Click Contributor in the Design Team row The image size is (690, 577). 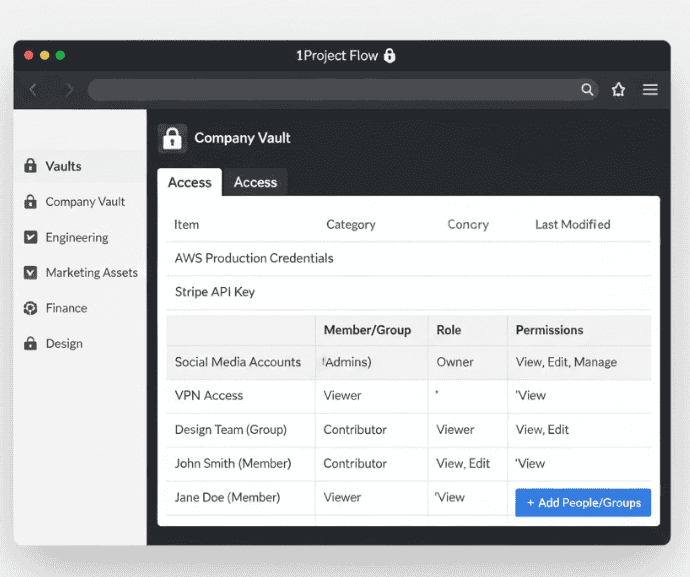pos(355,430)
